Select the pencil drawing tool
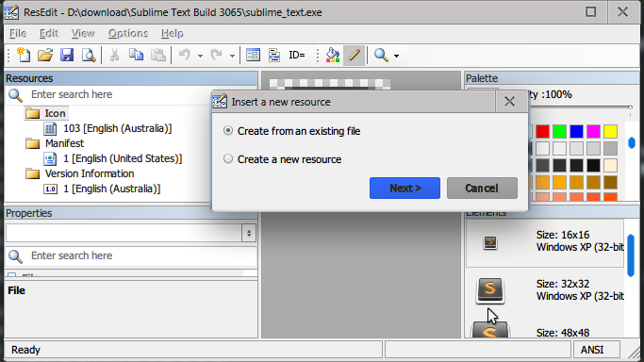644x362 pixels. pos(354,55)
